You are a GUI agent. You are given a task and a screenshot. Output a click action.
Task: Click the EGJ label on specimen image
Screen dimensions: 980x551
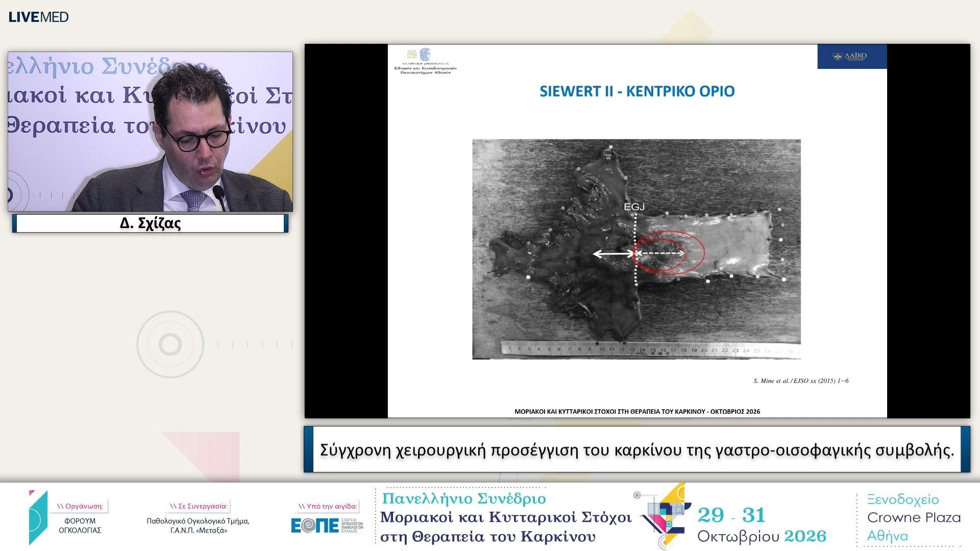click(634, 207)
